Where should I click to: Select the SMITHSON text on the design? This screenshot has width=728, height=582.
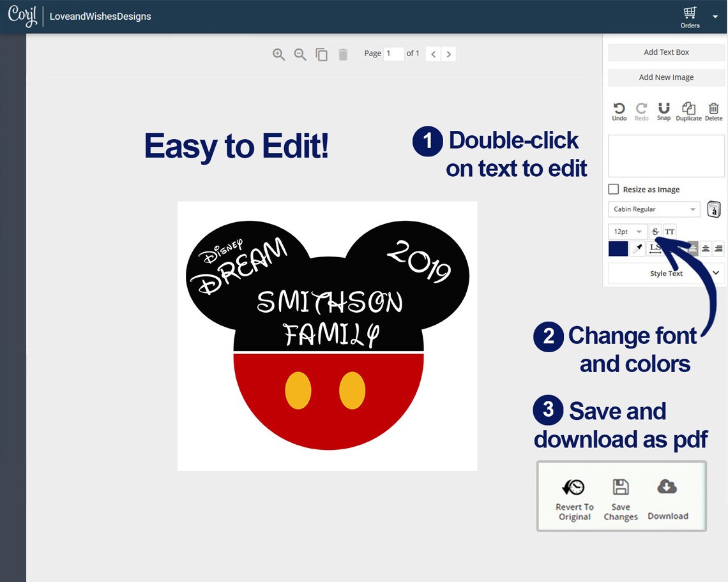[x=330, y=302]
